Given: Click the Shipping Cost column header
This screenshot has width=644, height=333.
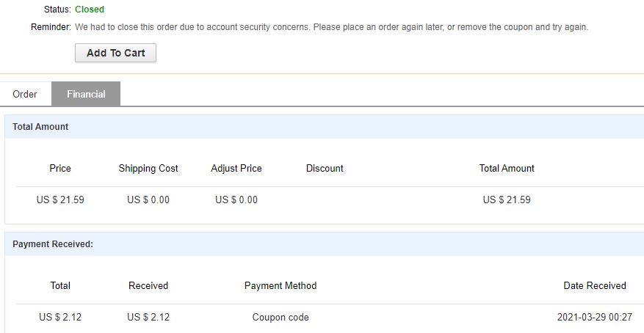Looking at the screenshot, I should point(148,168).
